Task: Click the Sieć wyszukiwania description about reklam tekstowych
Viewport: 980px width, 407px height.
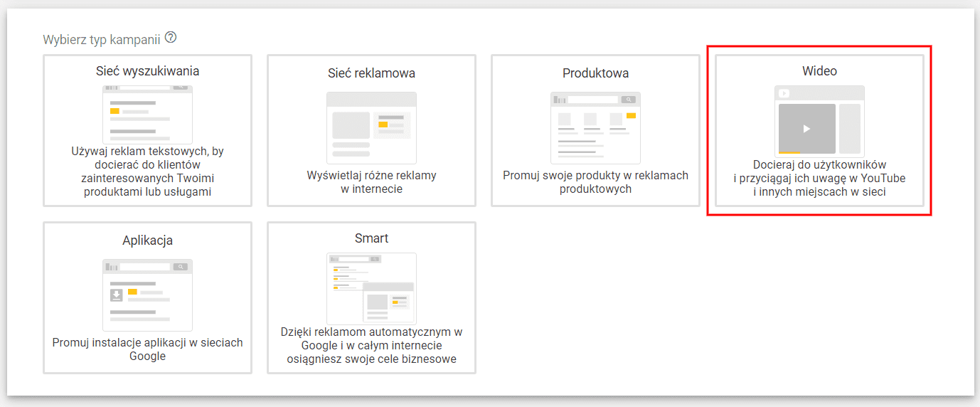Action: coord(147,171)
